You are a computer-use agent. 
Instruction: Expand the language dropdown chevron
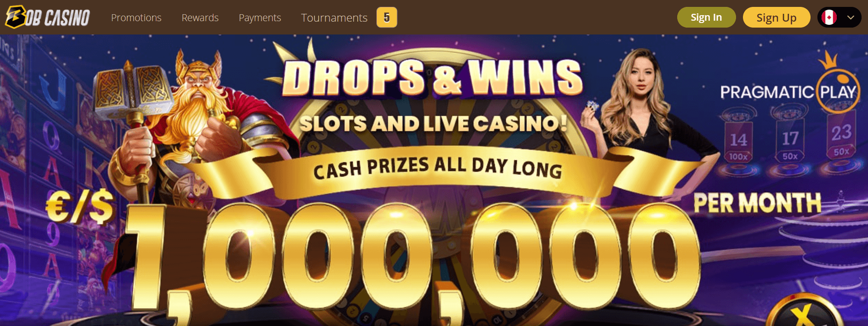(x=851, y=17)
